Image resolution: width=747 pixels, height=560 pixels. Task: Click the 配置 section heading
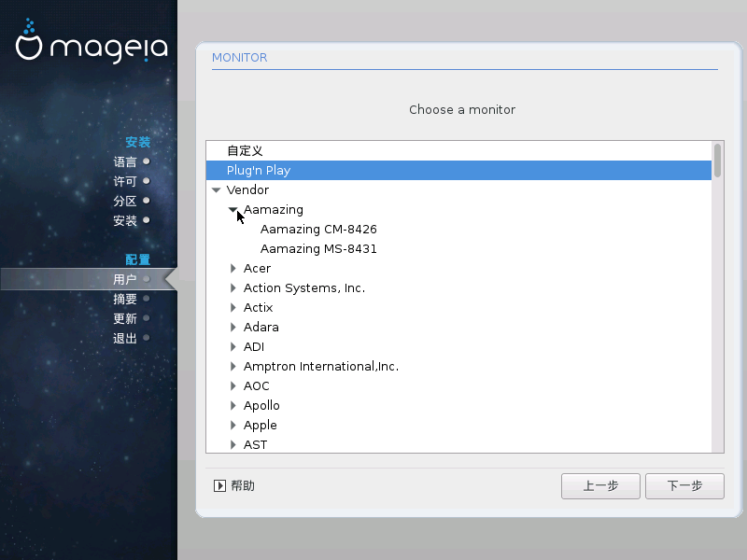click(137, 259)
